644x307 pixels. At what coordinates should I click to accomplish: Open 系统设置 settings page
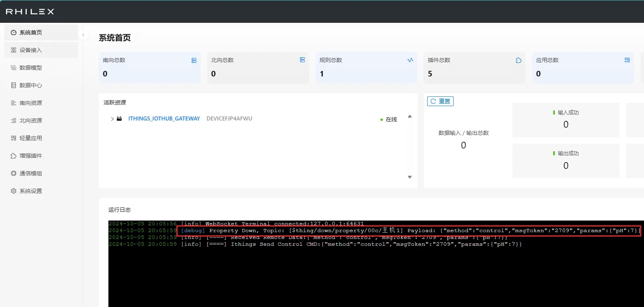[31, 191]
